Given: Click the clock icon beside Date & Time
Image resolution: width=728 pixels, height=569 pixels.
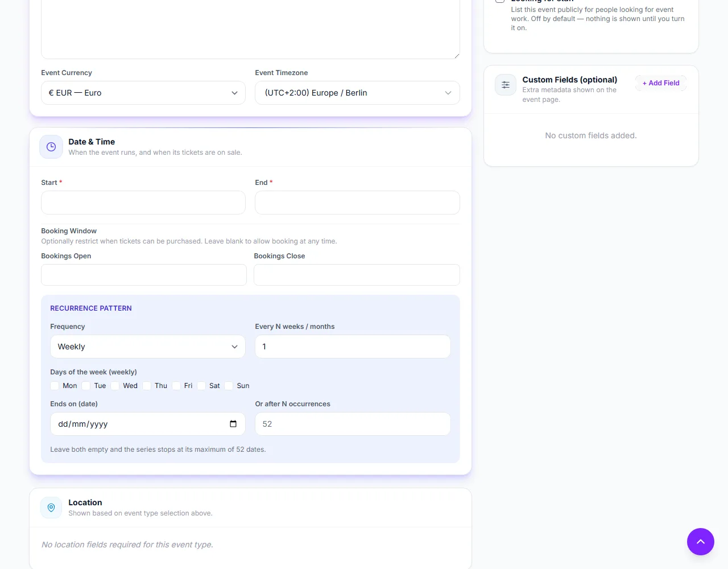Looking at the screenshot, I should pos(51,147).
